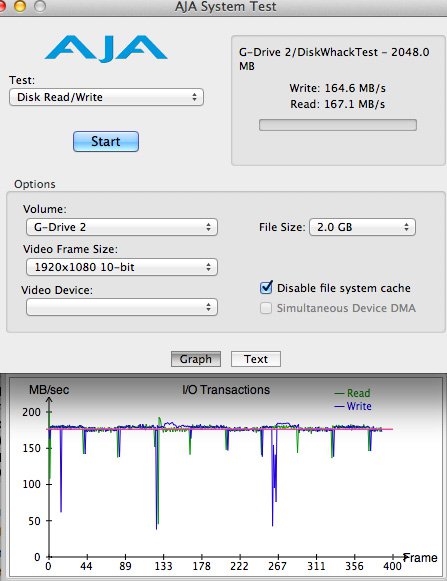Open the G-Drive 2 volume selector
This screenshot has width=447, height=581.
pos(122,227)
